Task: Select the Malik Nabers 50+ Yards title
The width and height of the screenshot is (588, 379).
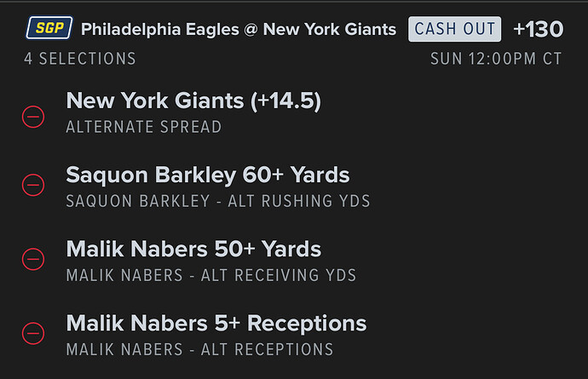Action: click(x=193, y=250)
